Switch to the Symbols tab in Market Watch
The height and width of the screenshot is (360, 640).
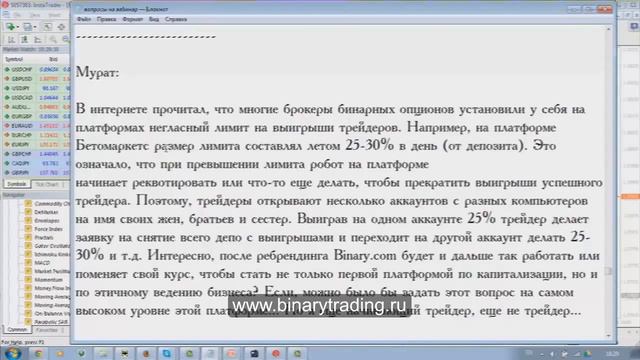17,184
